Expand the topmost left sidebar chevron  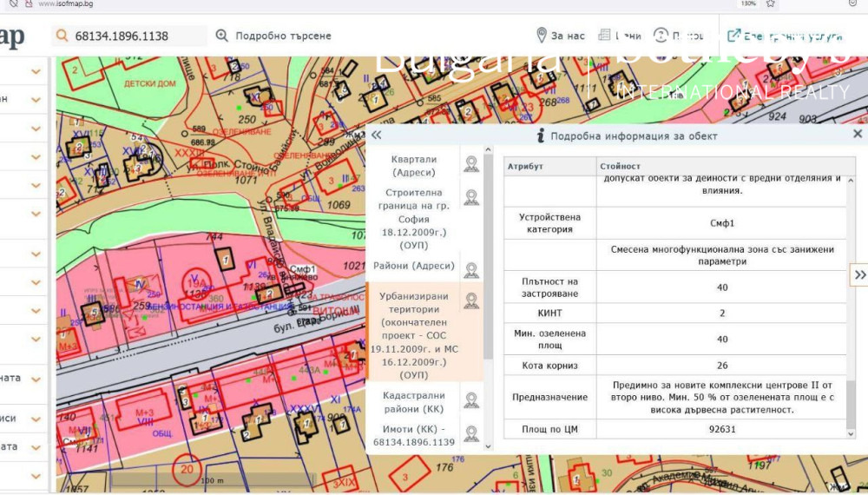[36, 71]
